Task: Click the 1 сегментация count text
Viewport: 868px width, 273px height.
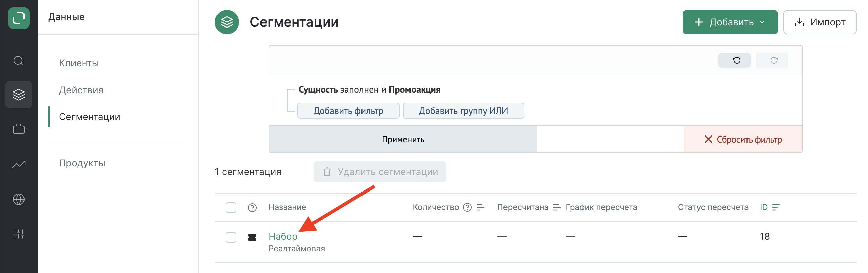Action: (248, 172)
